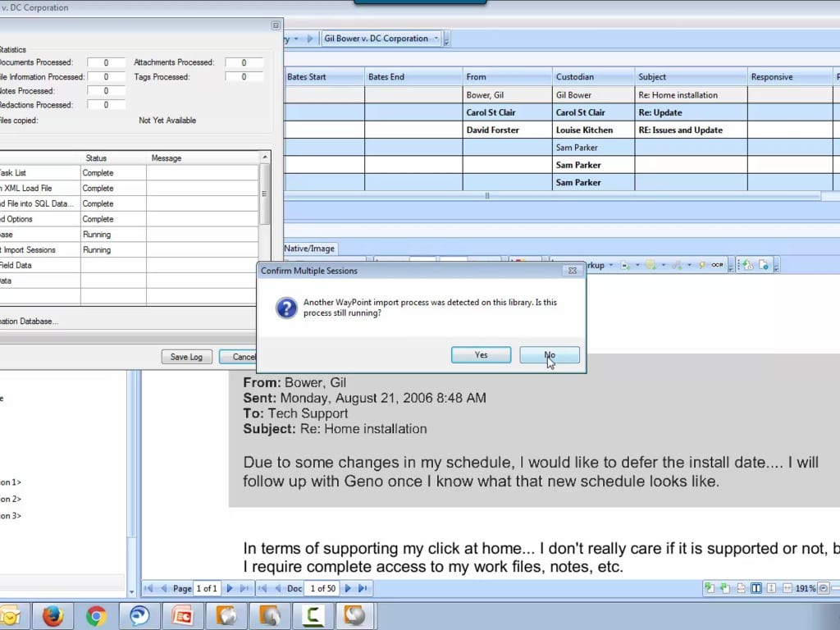Close the Confirm Multiple Sessions dialog

click(573, 271)
